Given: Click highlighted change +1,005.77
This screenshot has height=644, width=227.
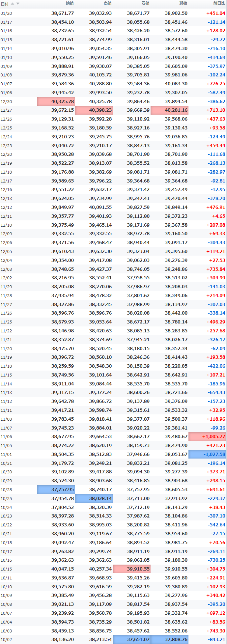Looking at the screenshot, I should click(x=207, y=436).
